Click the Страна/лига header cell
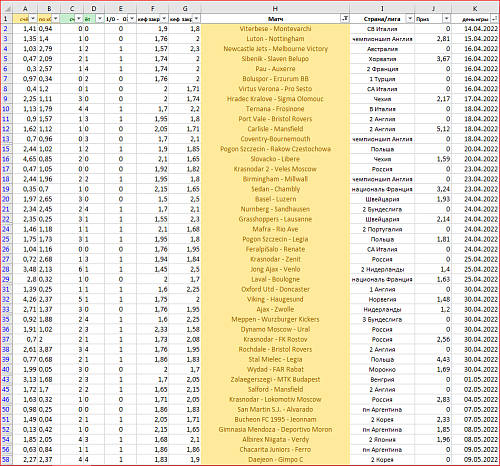This screenshot has width=500, height=466. pyautogui.click(x=382, y=19)
